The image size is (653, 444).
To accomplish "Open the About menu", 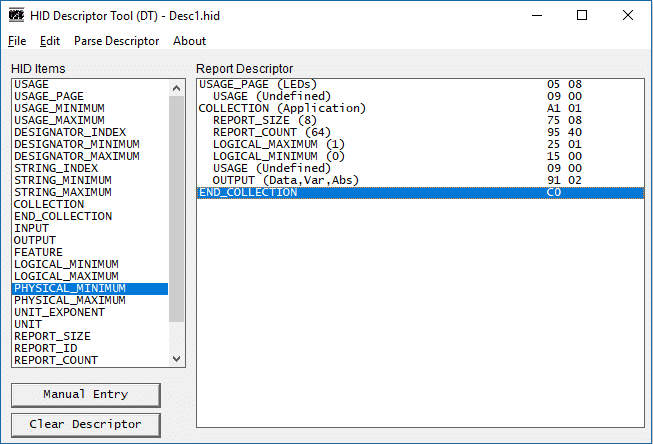I will point(189,41).
